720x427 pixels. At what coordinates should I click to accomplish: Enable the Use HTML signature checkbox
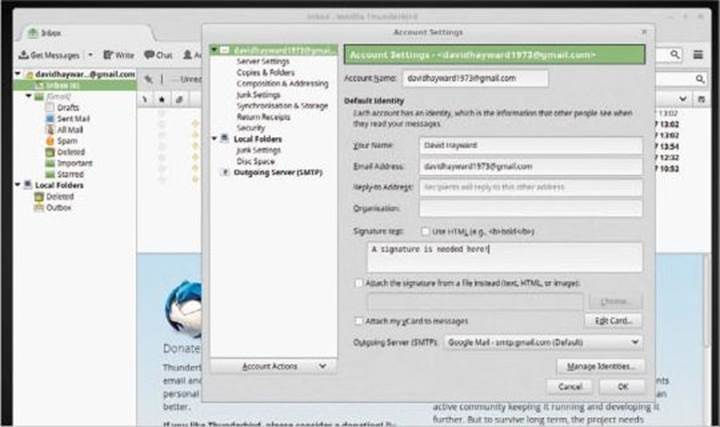coord(425,231)
